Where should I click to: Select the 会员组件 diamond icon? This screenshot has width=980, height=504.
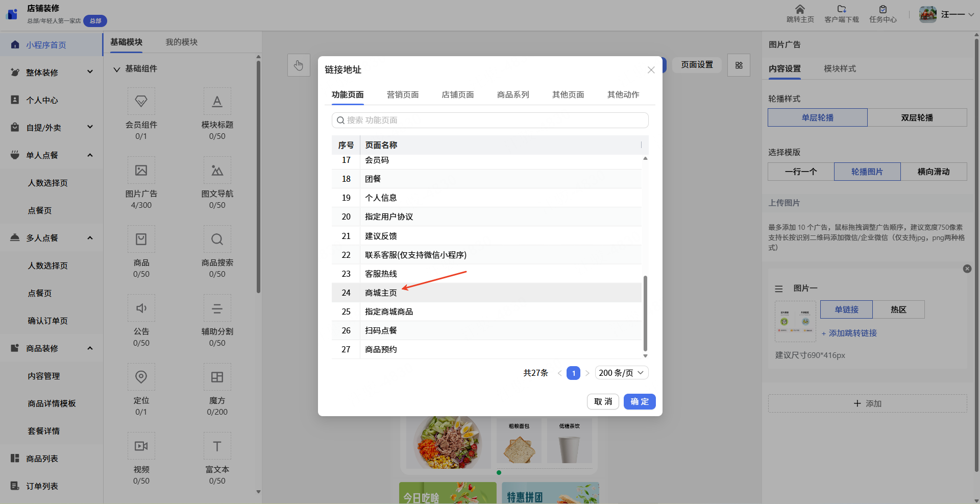[141, 101]
